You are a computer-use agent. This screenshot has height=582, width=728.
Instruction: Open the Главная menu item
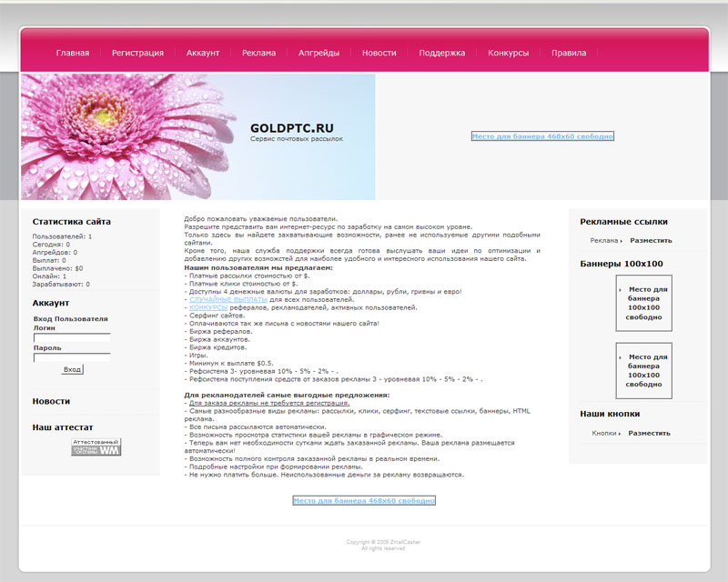(x=73, y=53)
